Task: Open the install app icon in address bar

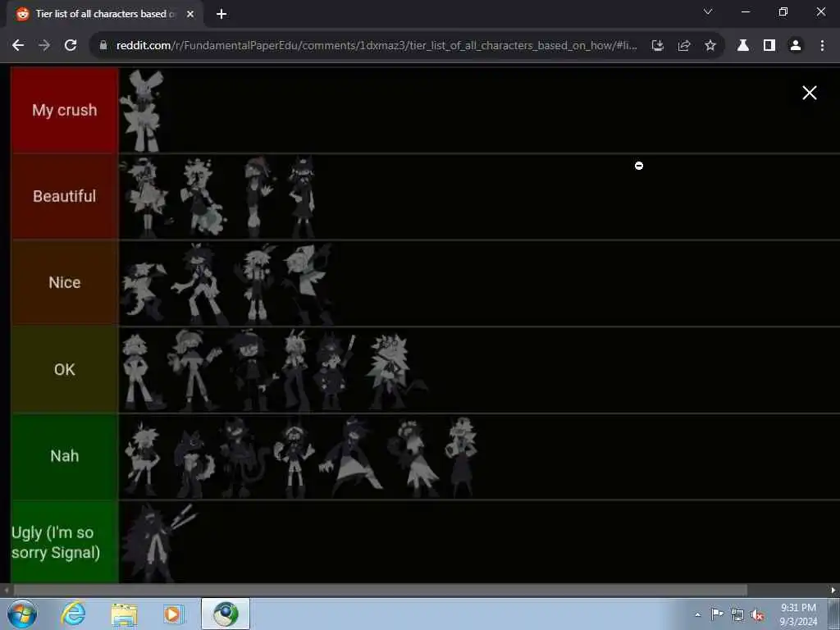Action: (x=658, y=46)
